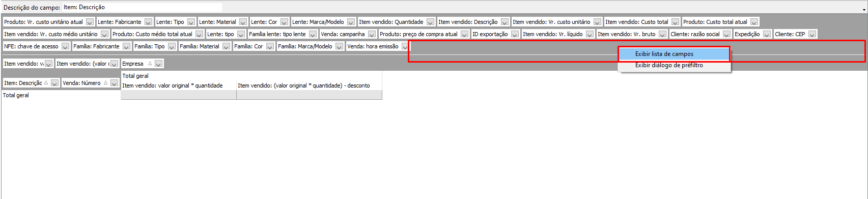
Task: Open 'Família: Material' filter dropdown
Action: point(226,46)
